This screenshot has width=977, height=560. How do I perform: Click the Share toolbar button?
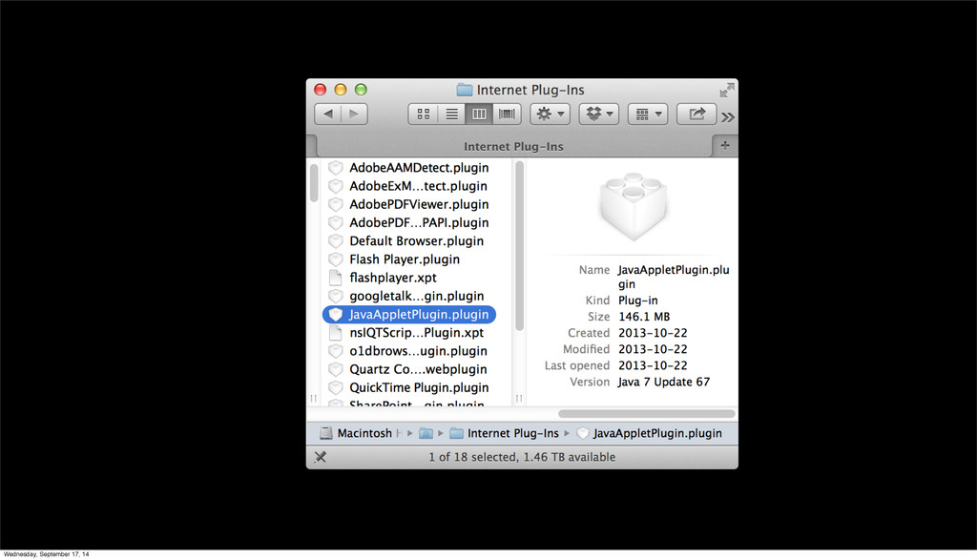point(696,114)
